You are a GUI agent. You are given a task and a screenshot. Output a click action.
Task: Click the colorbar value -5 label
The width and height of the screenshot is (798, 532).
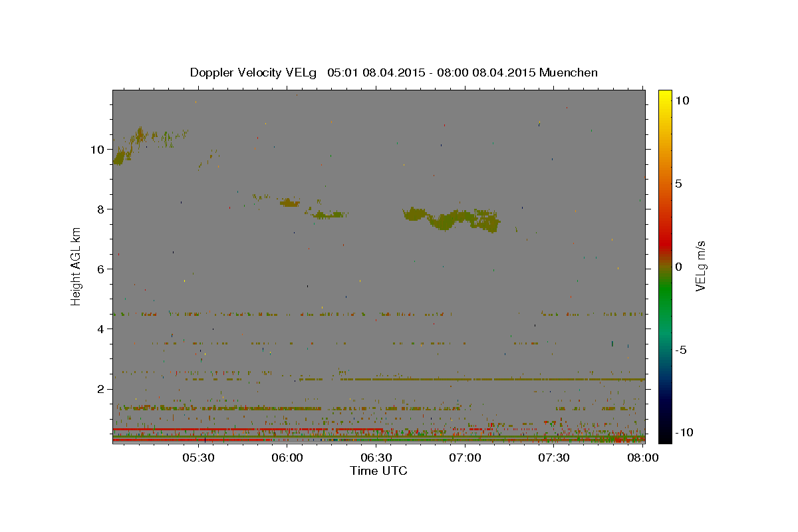[x=681, y=350]
